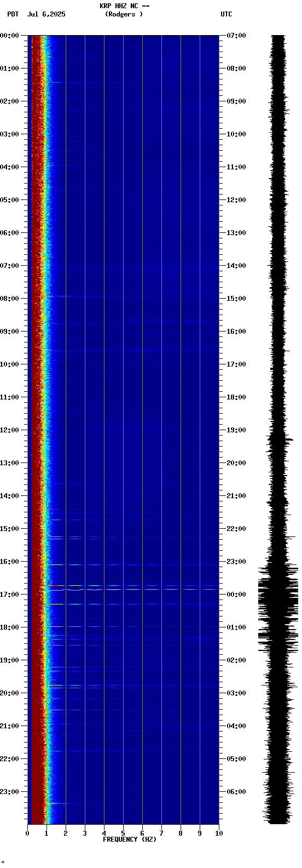Click the station title KRP HHZ NC --
Image resolution: width=302 pixels, height=868 pixels.
click(x=125, y=6)
